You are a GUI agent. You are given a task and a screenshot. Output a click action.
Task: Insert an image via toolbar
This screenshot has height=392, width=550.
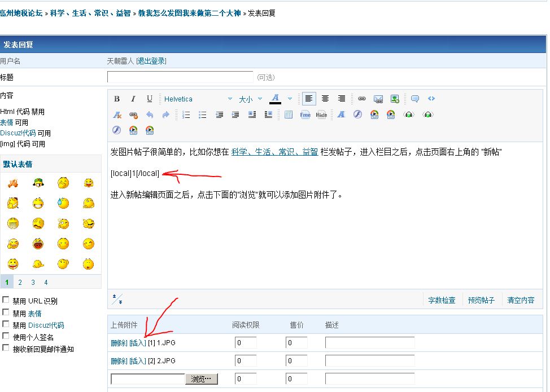378,99
